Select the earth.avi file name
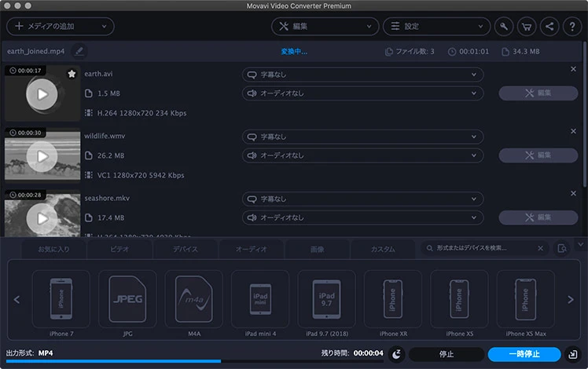Image resolution: width=588 pixels, height=369 pixels. coord(98,74)
